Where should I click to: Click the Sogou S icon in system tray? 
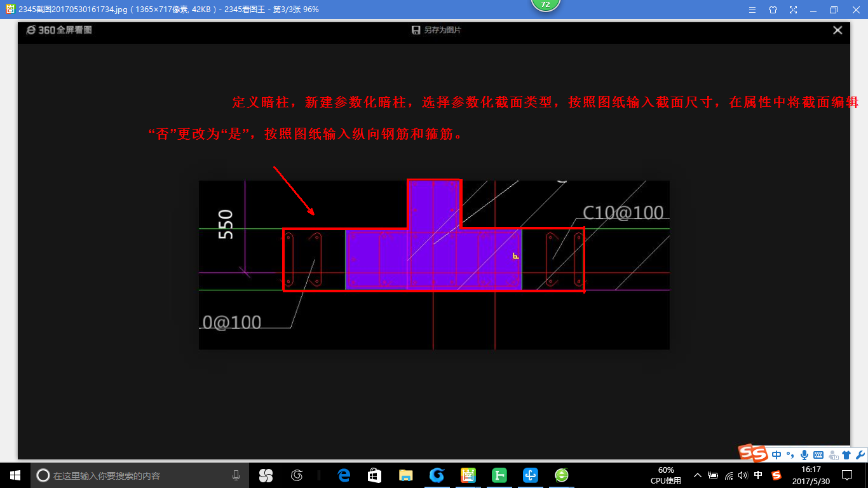pos(776,475)
